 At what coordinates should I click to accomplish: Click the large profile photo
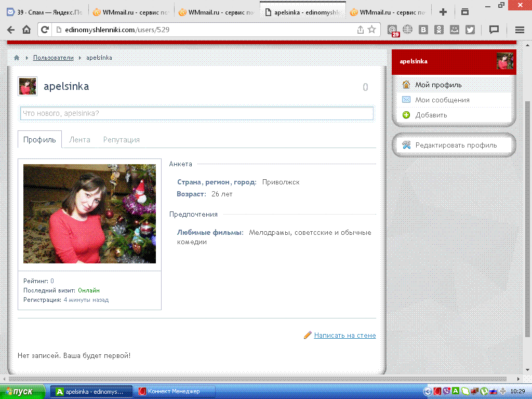coord(89,214)
